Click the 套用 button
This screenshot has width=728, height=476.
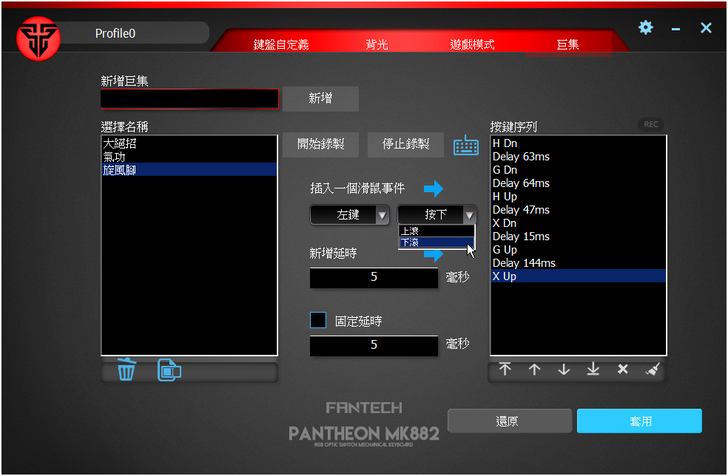[x=639, y=421]
